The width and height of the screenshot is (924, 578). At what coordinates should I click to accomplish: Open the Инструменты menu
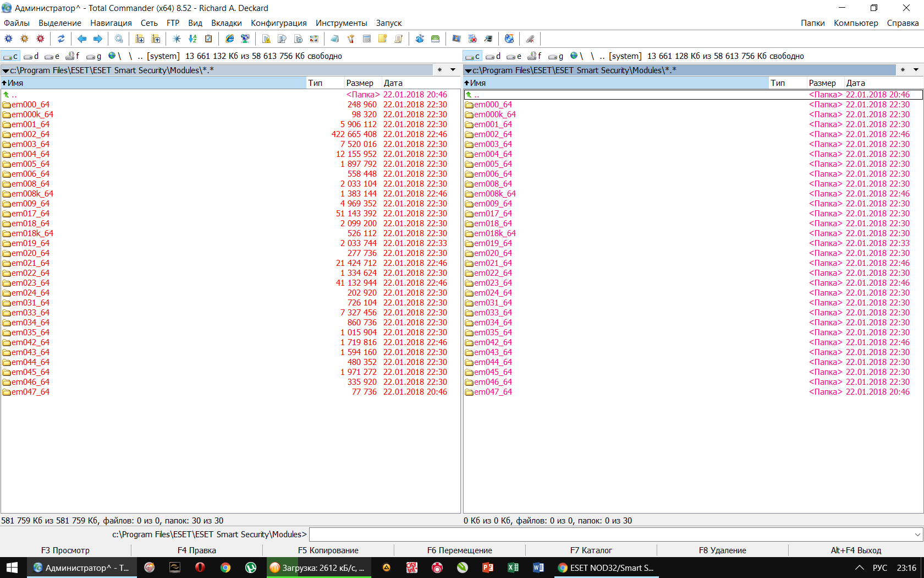[x=342, y=23]
